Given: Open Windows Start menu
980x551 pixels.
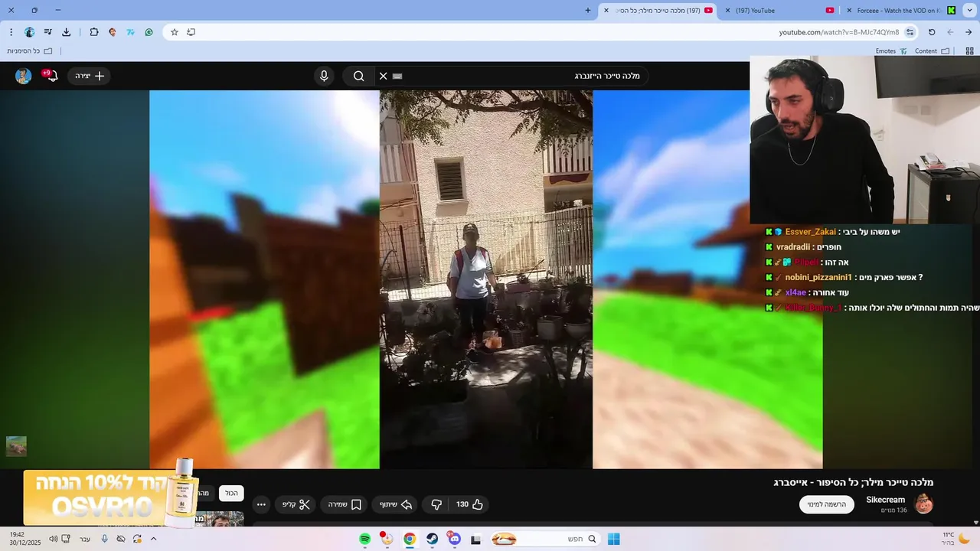Looking at the screenshot, I should pos(613,539).
